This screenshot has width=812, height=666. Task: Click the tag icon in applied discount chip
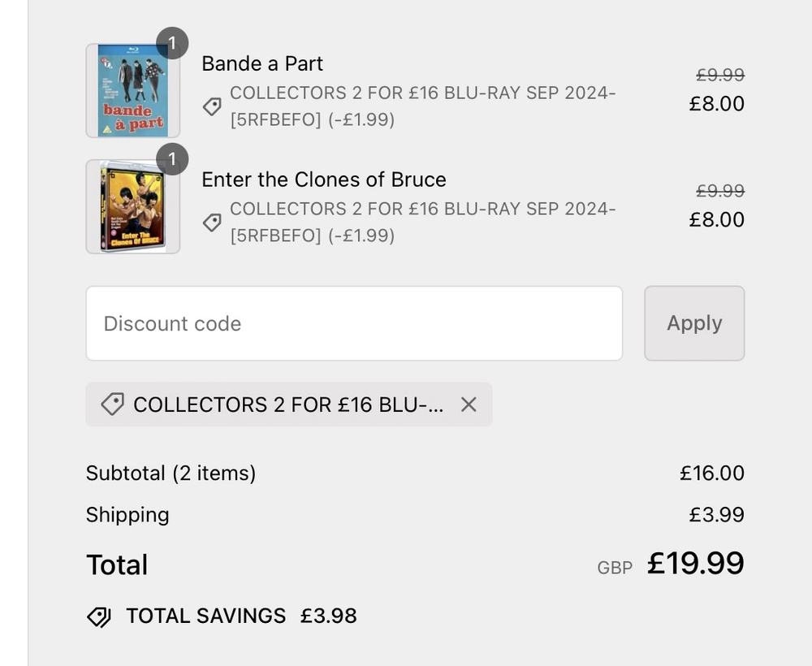click(x=112, y=404)
